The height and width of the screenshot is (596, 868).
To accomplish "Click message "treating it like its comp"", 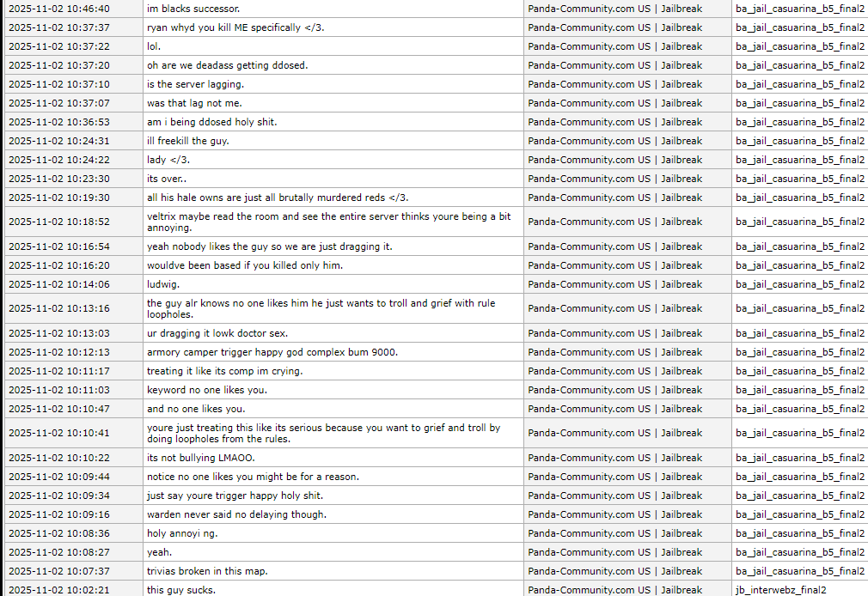I will click(224, 371).
